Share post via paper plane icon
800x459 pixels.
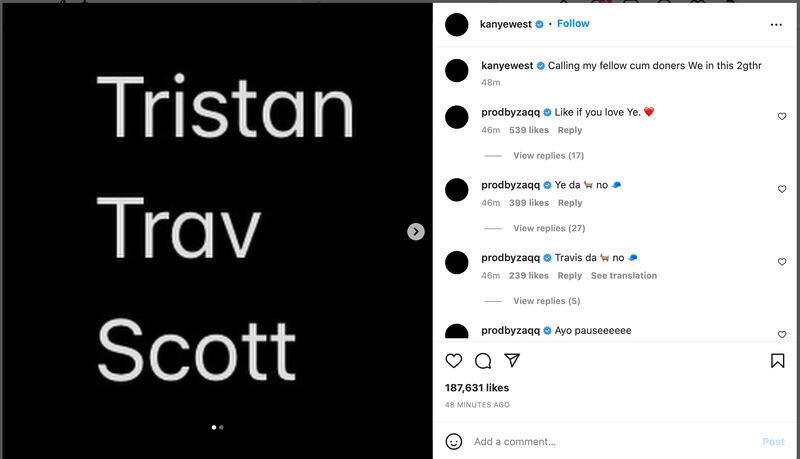pos(512,361)
